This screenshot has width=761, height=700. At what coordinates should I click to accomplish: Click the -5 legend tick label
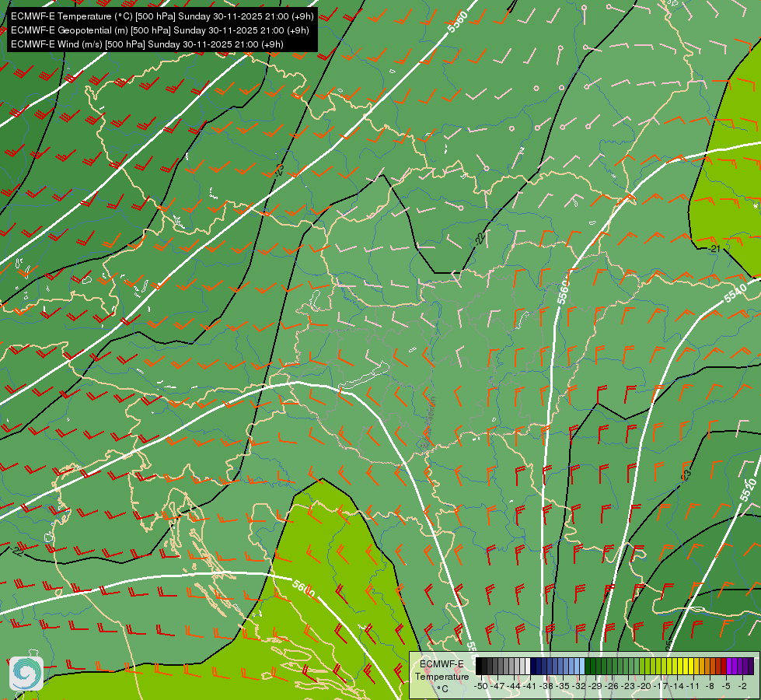(726, 686)
